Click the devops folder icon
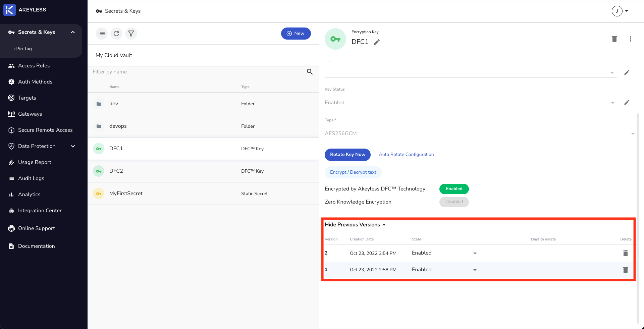Image resolution: width=644 pixels, height=329 pixels. [99, 126]
